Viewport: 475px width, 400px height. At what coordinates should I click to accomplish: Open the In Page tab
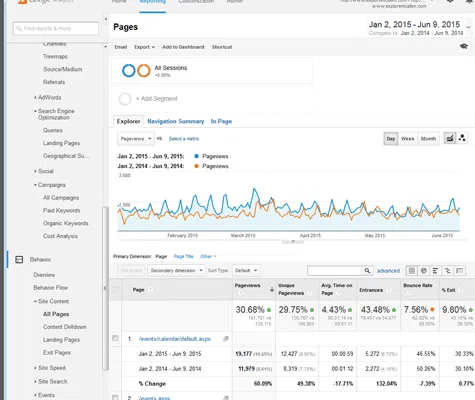[221, 121]
